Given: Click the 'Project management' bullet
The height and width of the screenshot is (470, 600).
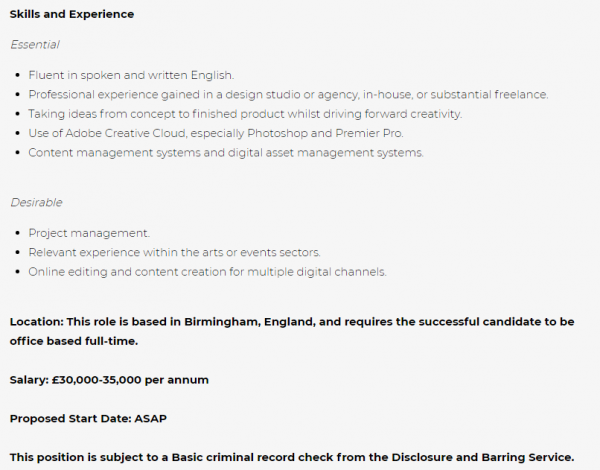Looking at the screenshot, I should pos(89,233).
